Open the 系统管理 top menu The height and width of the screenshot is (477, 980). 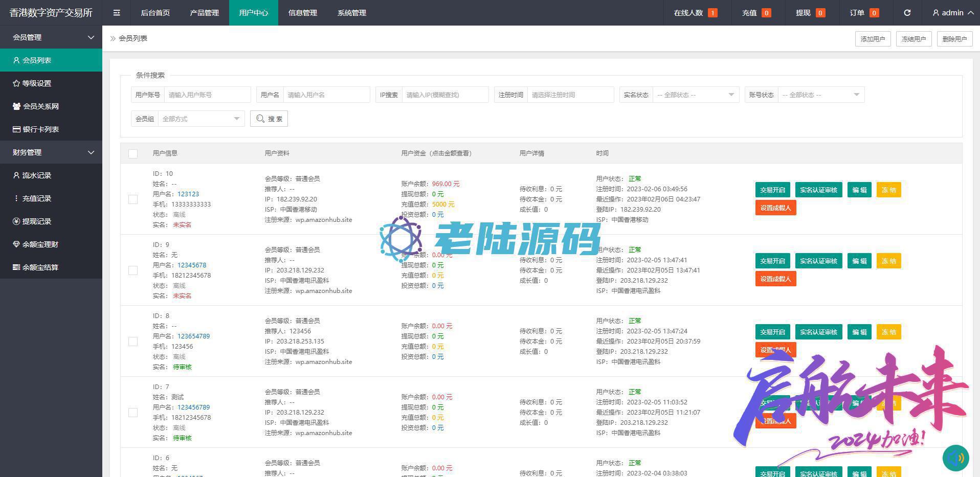352,13
